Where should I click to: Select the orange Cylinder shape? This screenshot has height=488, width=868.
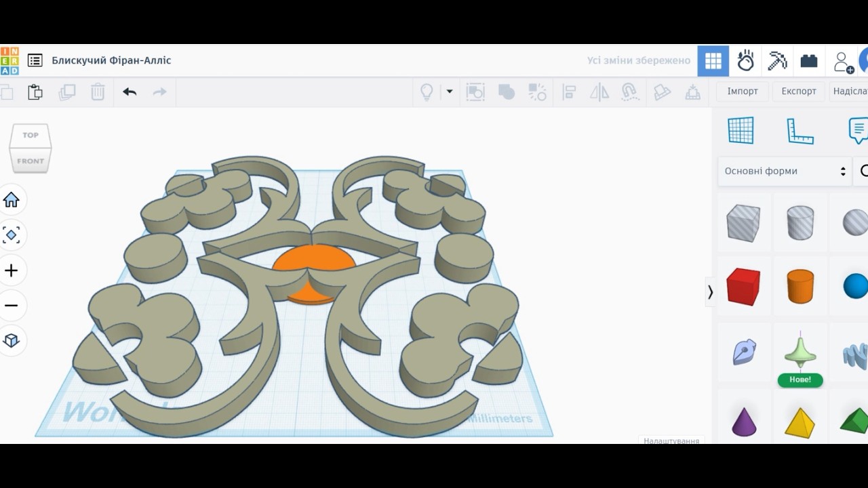coord(800,286)
